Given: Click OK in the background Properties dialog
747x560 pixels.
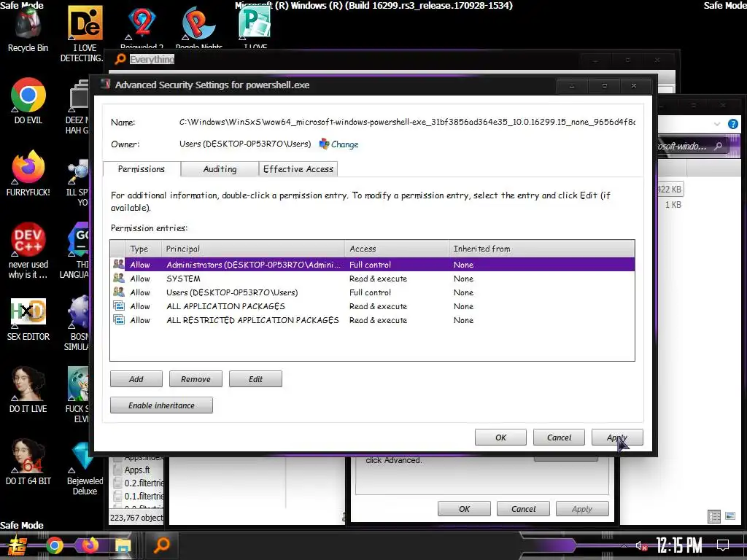Looking at the screenshot, I should [464, 508].
